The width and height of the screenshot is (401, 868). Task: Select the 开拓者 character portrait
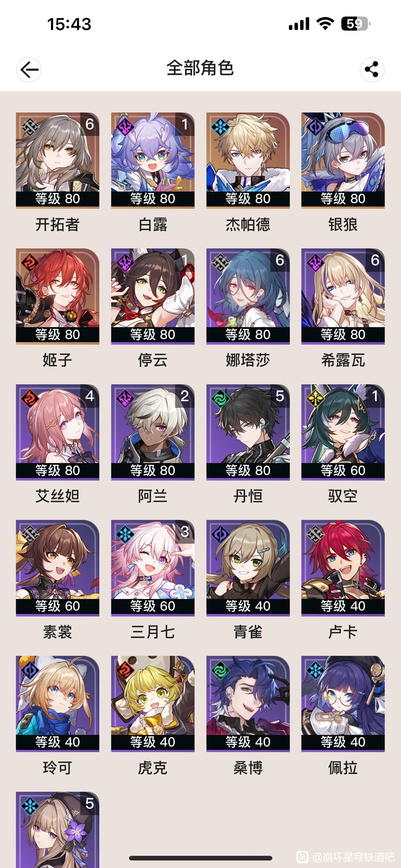click(57, 160)
